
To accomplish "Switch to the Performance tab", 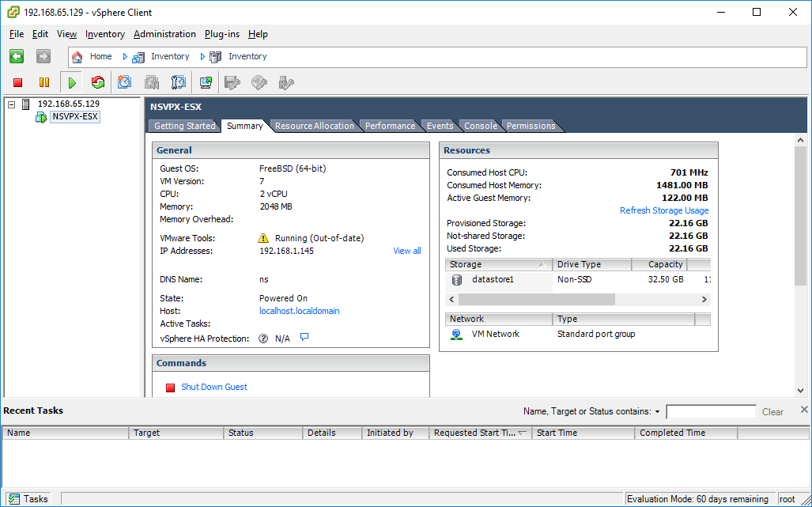I will [x=390, y=125].
